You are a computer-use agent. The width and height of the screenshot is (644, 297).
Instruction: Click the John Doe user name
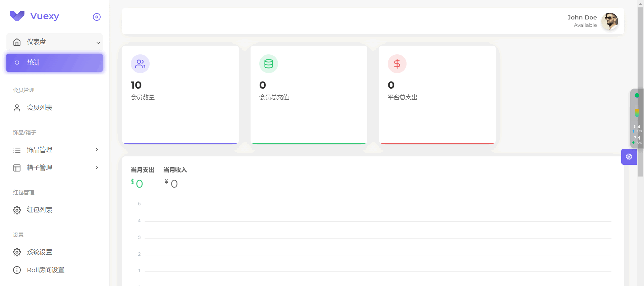coord(582,17)
